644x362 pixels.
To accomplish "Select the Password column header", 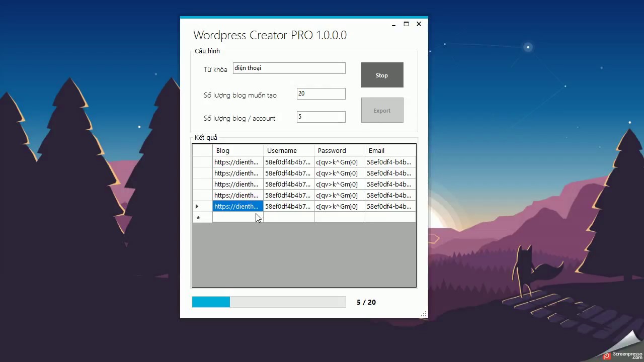I will [340, 150].
